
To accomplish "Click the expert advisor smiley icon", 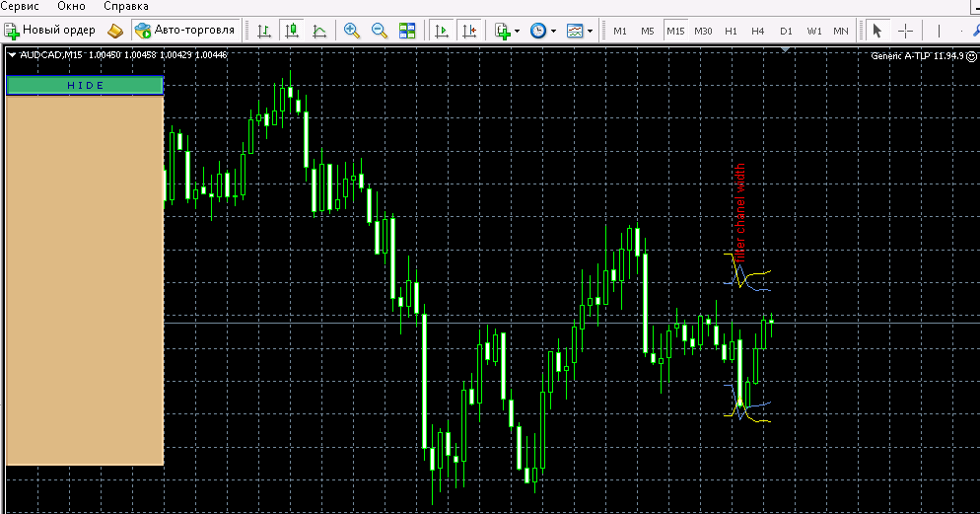I will 971,56.
